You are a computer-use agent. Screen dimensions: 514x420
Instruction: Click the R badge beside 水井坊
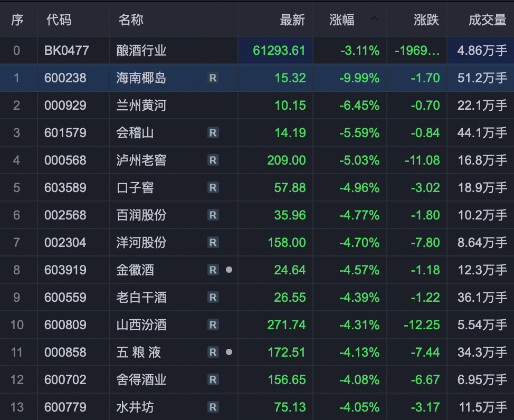[x=213, y=407]
